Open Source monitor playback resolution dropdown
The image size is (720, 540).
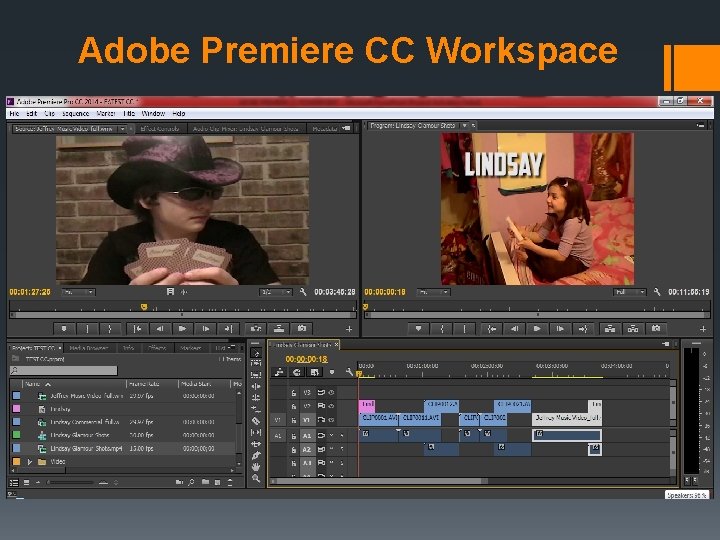[276, 292]
